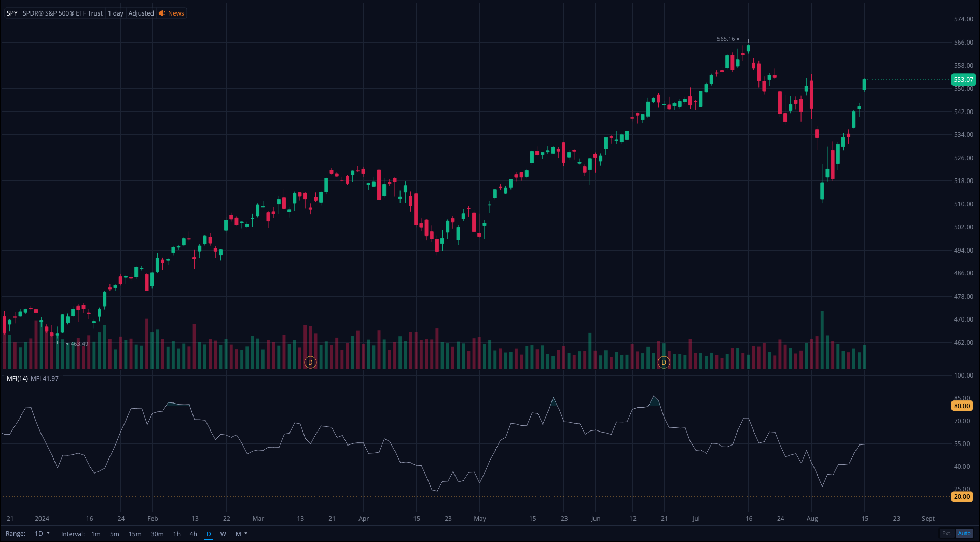Click the MFI(14) indicator label
Screen dimensions: 980x542
pyautogui.click(x=17, y=379)
